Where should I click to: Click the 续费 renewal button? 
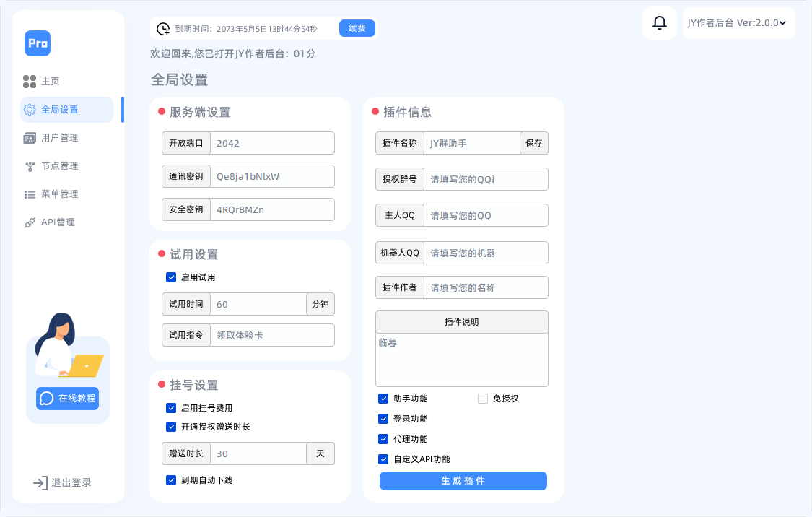click(x=357, y=28)
